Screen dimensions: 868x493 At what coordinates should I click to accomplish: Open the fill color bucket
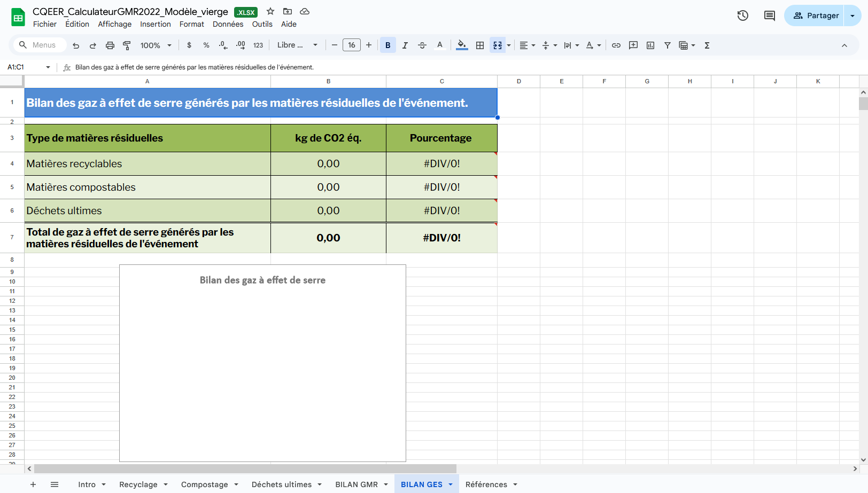462,45
